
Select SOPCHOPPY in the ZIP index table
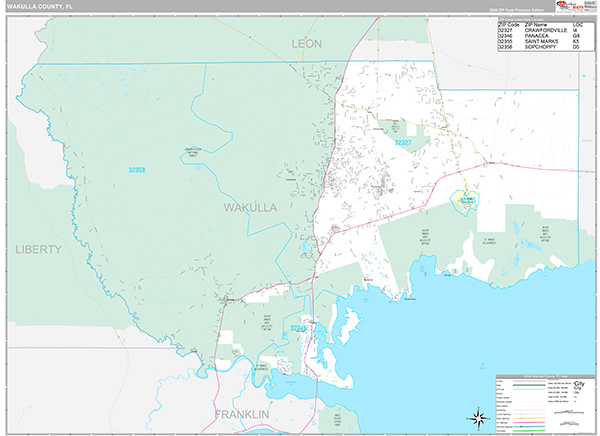(x=540, y=47)
